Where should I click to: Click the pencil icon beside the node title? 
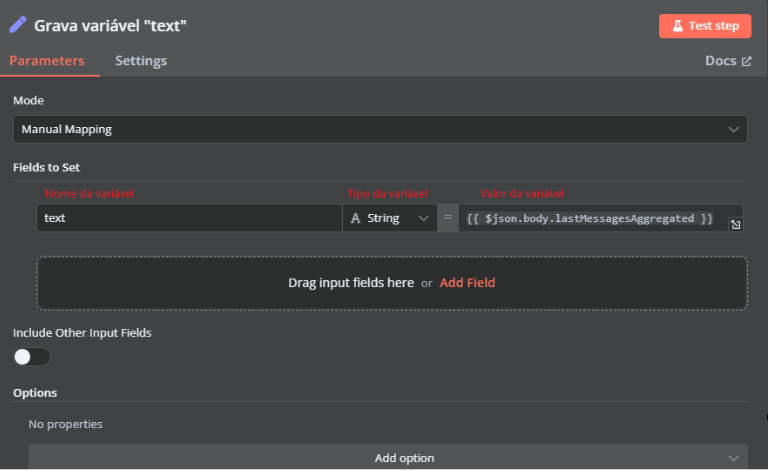pyautogui.click(x=19, y=25)
